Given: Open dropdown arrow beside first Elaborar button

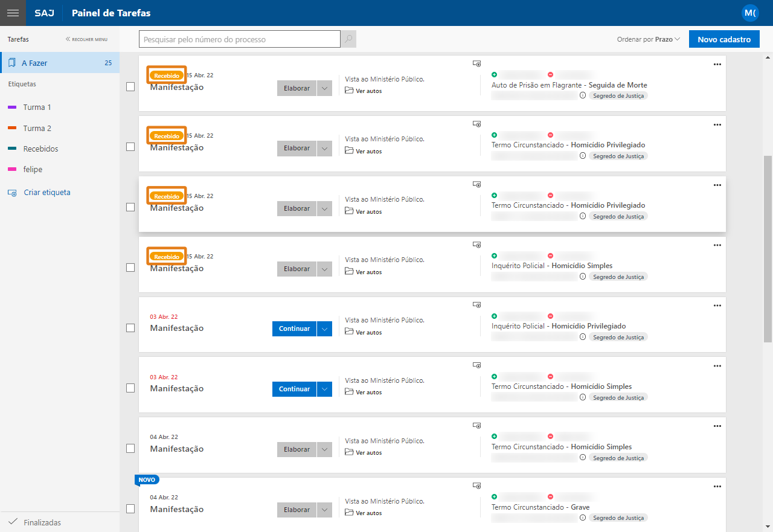Looking at the screenshot, I should pyautogui.click(x=324, y=88).
